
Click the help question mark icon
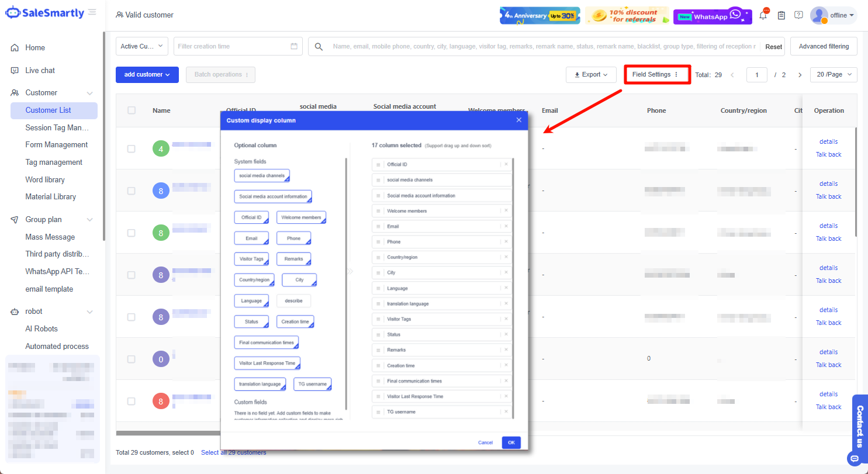798,15
